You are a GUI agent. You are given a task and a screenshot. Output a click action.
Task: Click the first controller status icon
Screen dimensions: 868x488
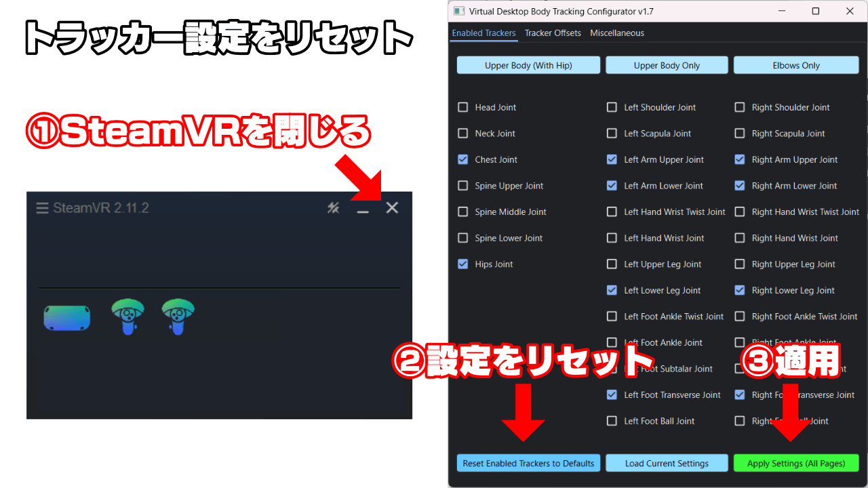(x=127, y=317)
